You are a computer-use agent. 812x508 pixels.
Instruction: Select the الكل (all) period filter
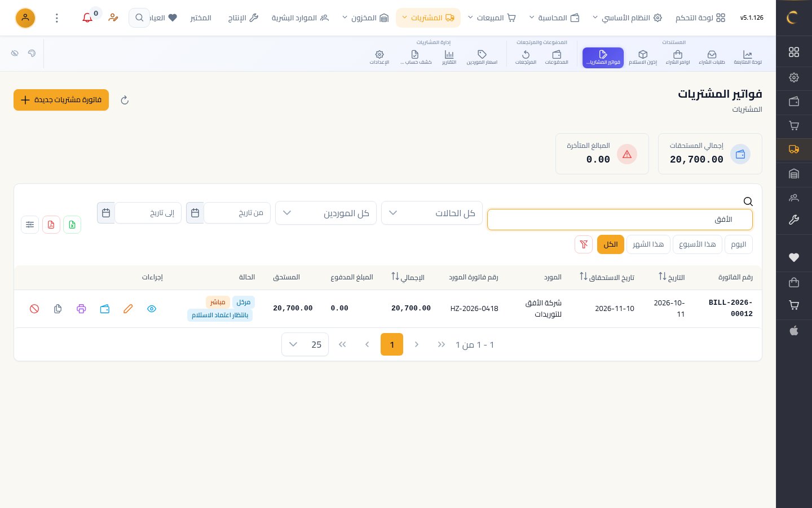[611, 244]
